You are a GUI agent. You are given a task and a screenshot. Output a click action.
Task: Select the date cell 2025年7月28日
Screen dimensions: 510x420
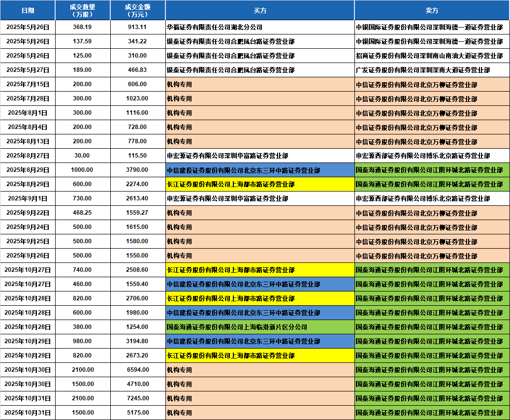[x=28, y=98]
